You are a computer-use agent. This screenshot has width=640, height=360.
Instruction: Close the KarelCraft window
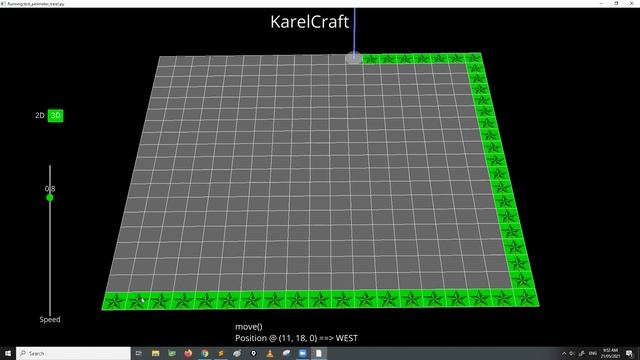[x=631, y=4]
